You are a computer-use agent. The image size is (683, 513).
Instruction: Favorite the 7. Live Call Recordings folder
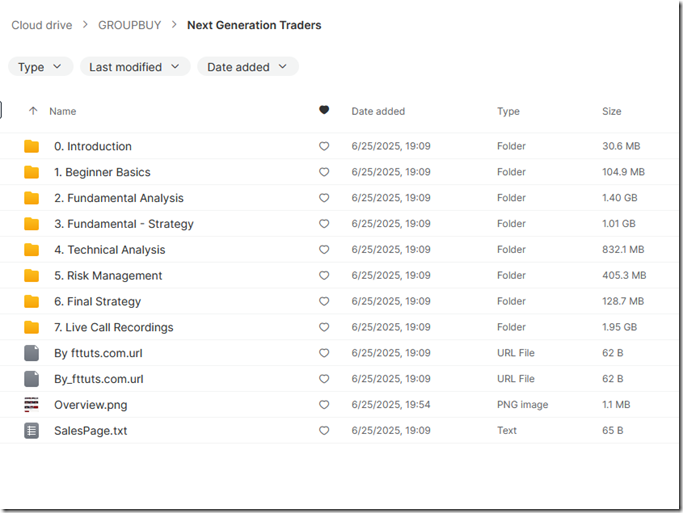point(324,327)
